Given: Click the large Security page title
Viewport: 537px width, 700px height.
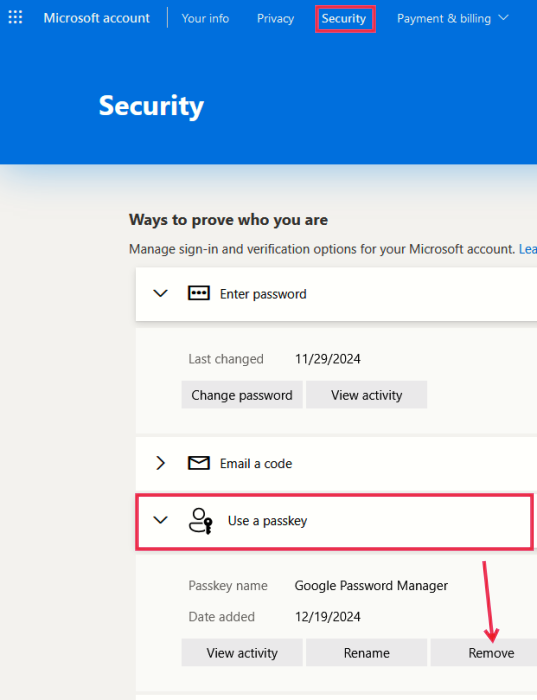Looking at the screenshot, I should point(151,106).
